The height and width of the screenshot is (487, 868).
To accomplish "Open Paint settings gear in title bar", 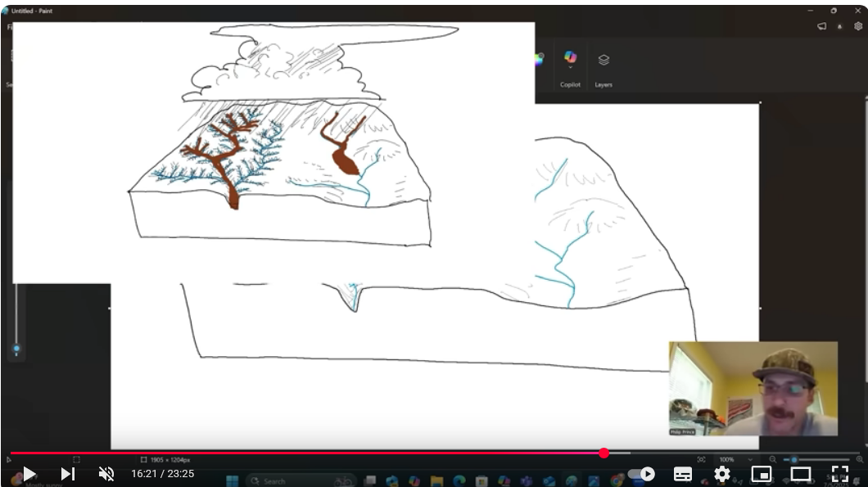I will tap(858, 26).
